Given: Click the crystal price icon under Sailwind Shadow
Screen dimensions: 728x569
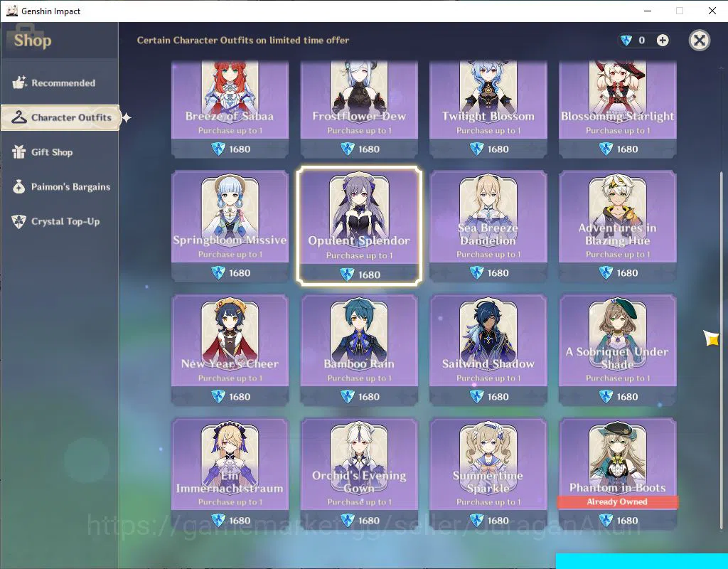Looking at the screenshot, I should (476, 397).
